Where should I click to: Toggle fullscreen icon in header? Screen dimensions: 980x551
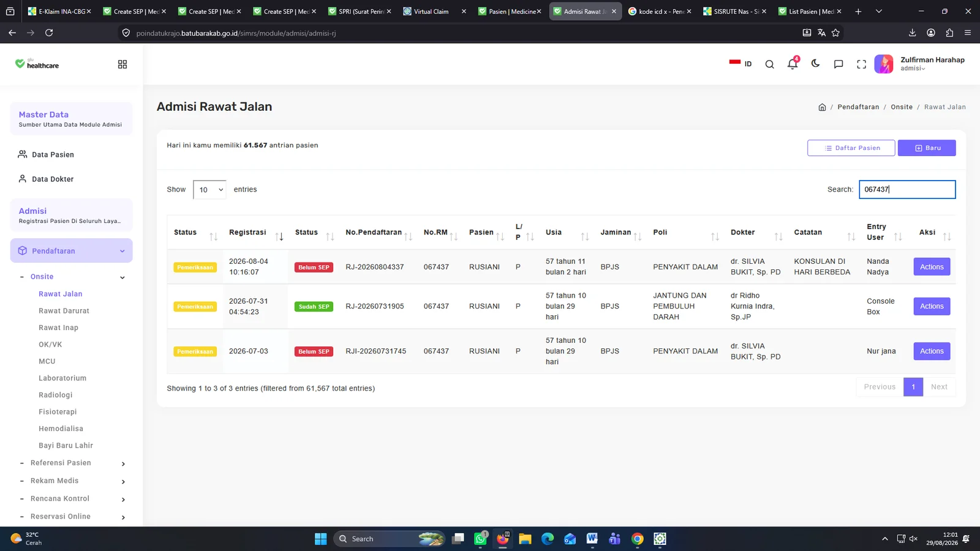(x=861, y=64)
